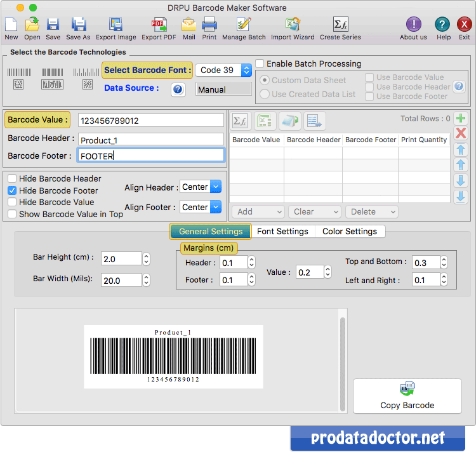Image resolution: width=476 pixels, height=452 pixels.
Task: Click the Value margin field
Action: coord(309,272)
